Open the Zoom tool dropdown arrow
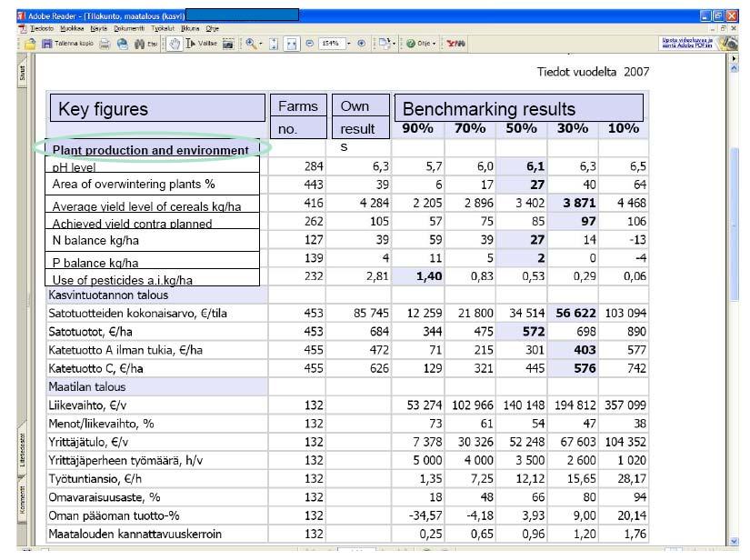 coord(261,44)
